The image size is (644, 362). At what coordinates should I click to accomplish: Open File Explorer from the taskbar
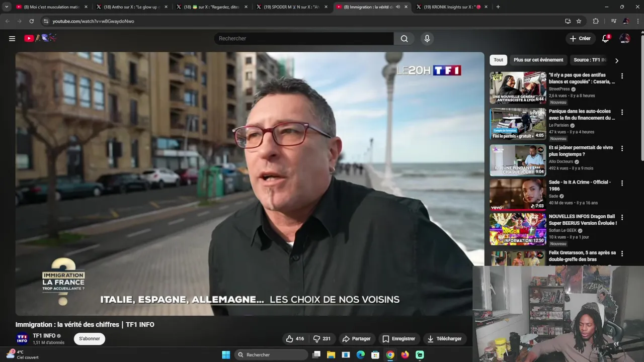331,355
